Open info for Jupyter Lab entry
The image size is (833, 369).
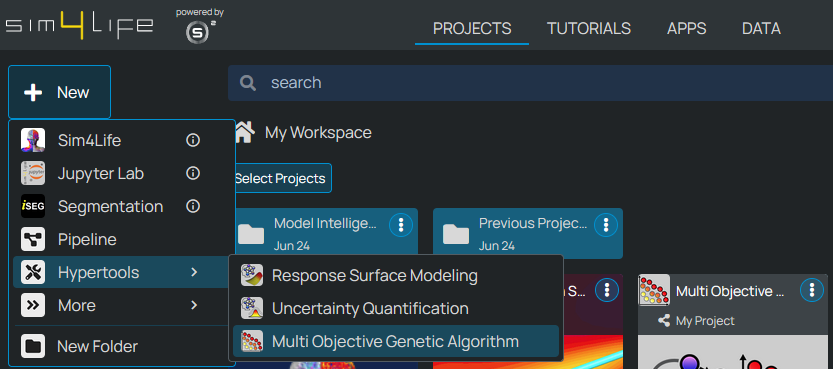tap(193, 174)
